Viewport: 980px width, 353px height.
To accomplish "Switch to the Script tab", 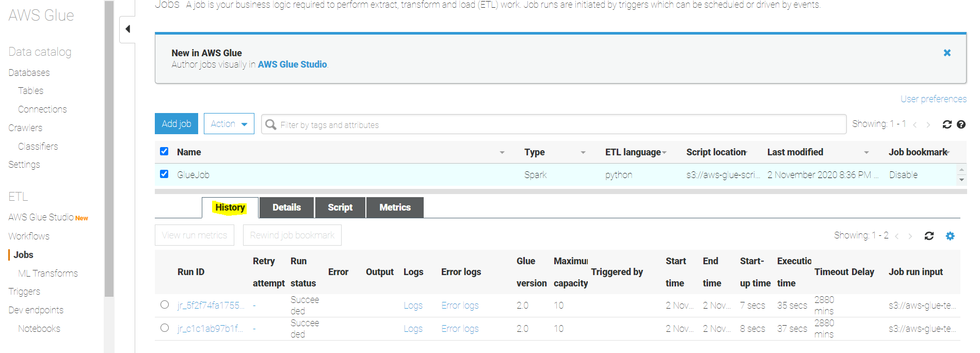I will pyautogui.click(x=340, y=207).
